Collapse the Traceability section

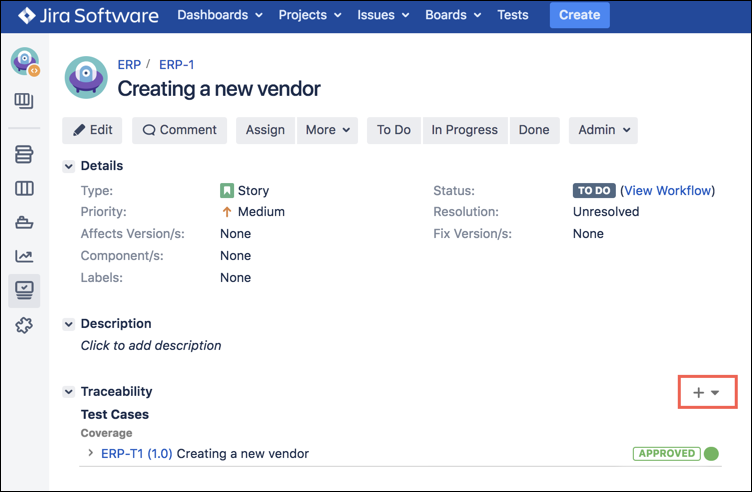[x=69, y=392]
